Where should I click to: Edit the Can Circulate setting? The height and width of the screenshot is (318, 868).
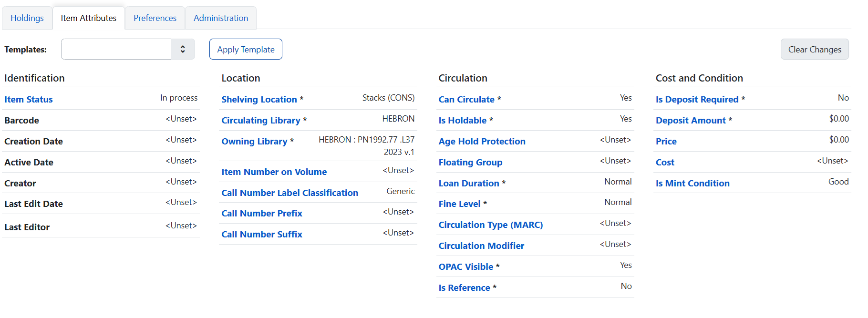[x=466, y=99]
